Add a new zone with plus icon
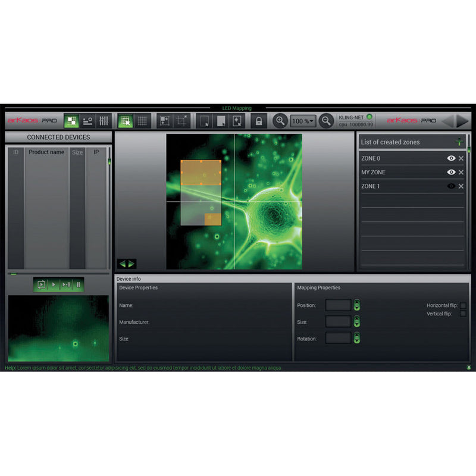 459,142
